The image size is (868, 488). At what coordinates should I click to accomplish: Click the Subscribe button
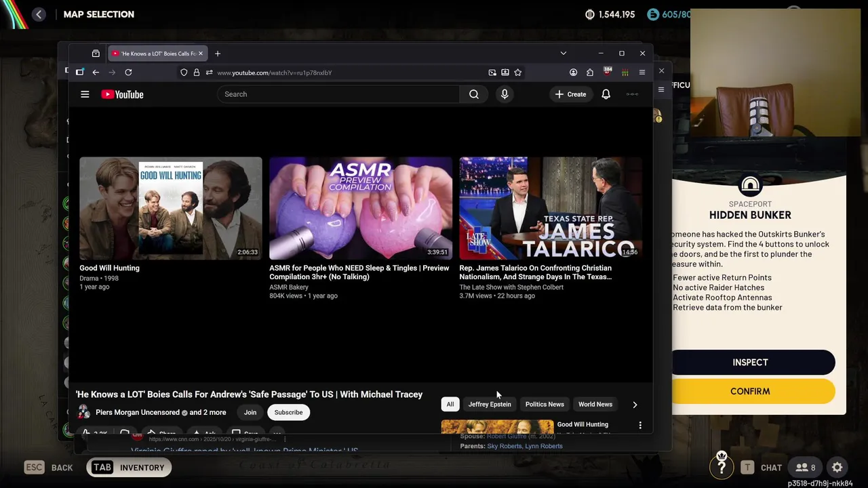coord(288,412)
